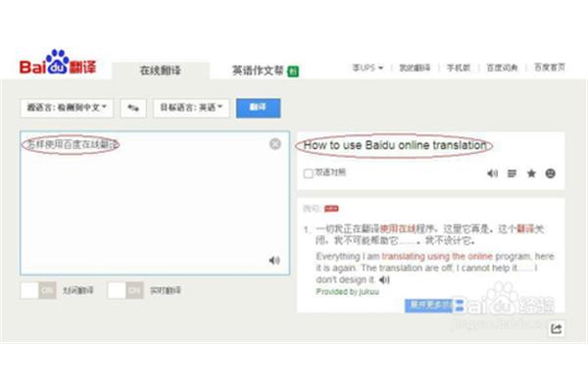Viewport: 588px width, 392px height.
Task: Play audio of the translated result
Action: 492,173
